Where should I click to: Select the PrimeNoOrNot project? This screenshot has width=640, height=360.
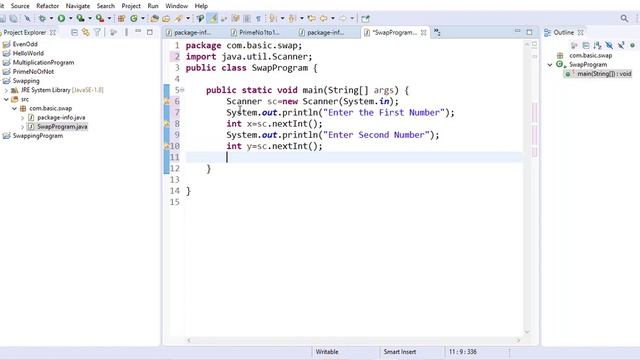point(33,71)
